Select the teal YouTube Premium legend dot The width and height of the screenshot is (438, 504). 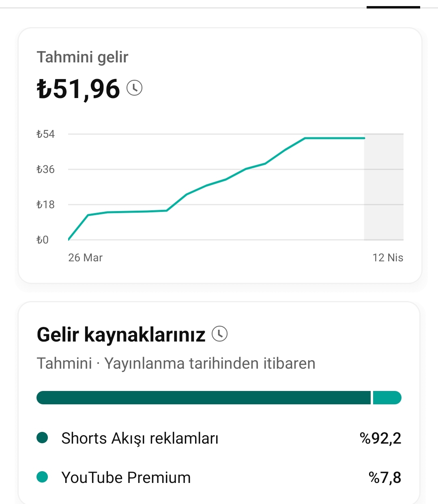[42, 477]
